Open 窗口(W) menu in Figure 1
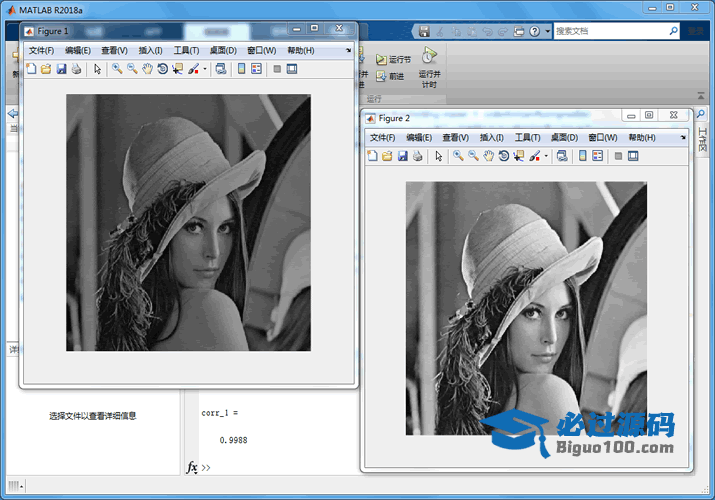The height and width of the screenshot is (500, 715). (262, 51)
